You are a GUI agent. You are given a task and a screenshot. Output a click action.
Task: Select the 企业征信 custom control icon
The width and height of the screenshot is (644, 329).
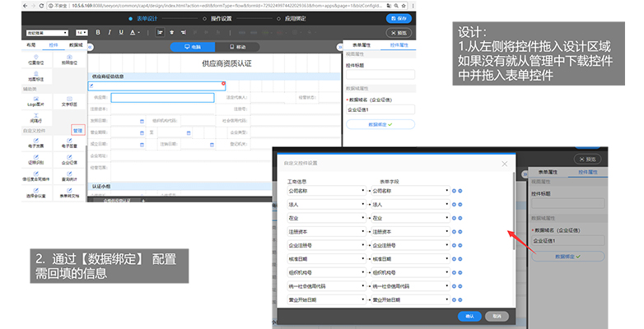[69, 160]
